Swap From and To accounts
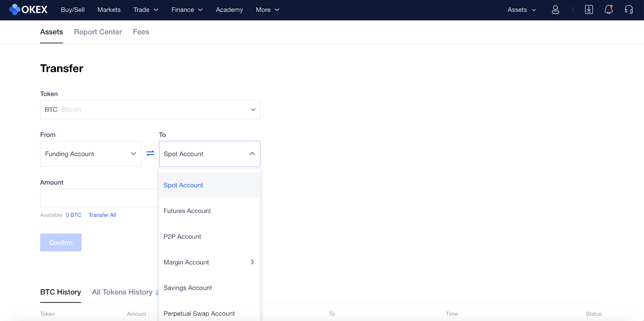Viewport: 644px width, 321px height. coord(150,154)
